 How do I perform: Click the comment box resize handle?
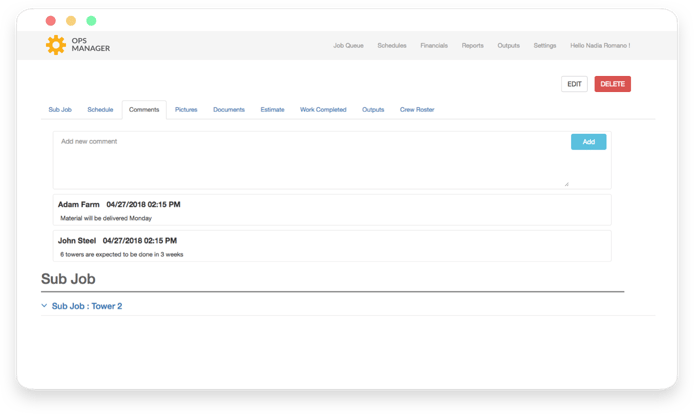[567, 184]
